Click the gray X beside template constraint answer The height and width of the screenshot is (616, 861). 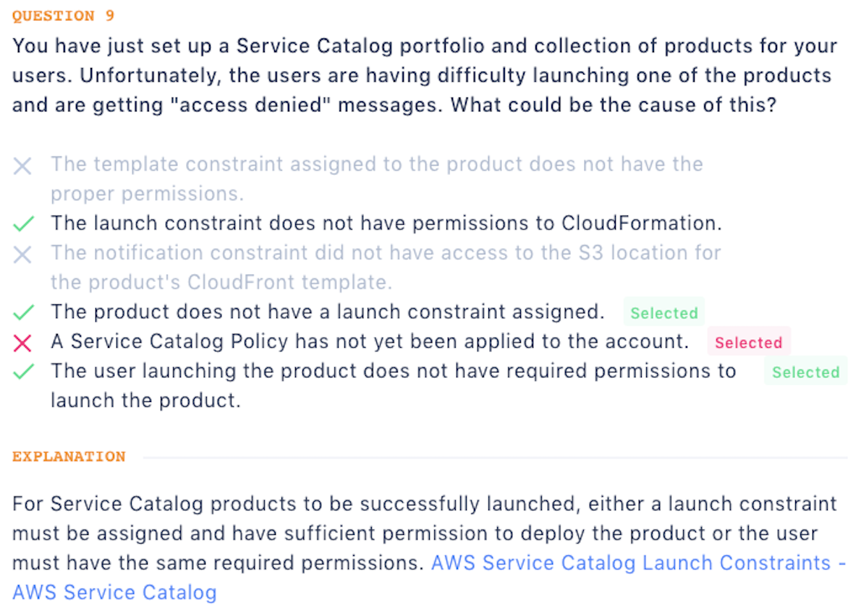(x=22, y=166)
